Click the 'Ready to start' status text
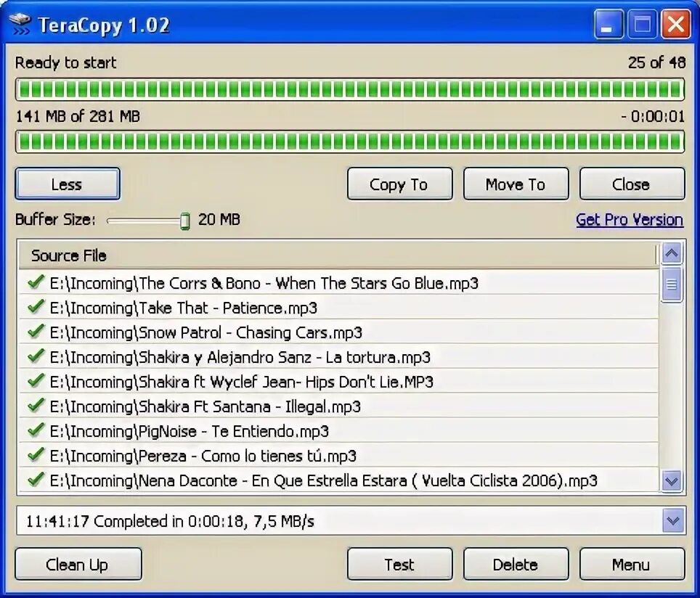The image size is (700, 598). point(65,62)
